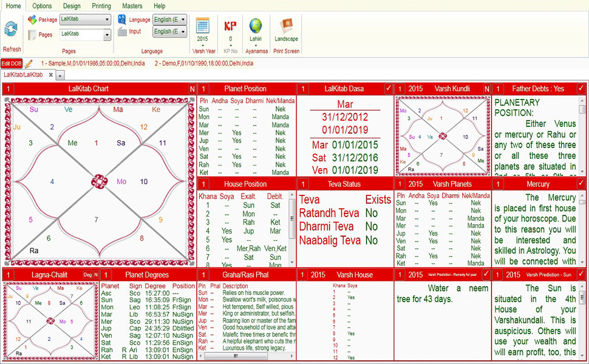589x364 pixels.
Task: Close the LalKitab/LalKitab tab
Action: tap(51, 75)
